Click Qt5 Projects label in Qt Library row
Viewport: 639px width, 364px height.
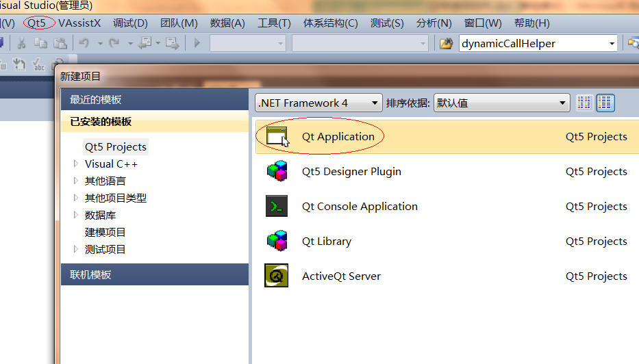[597, 242]
